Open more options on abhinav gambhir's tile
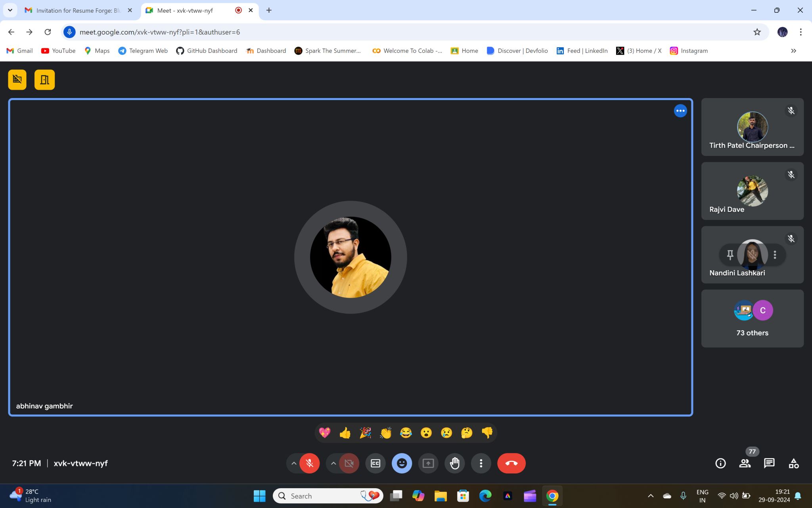This screenshot has height=508, width=812. point(680,111)
